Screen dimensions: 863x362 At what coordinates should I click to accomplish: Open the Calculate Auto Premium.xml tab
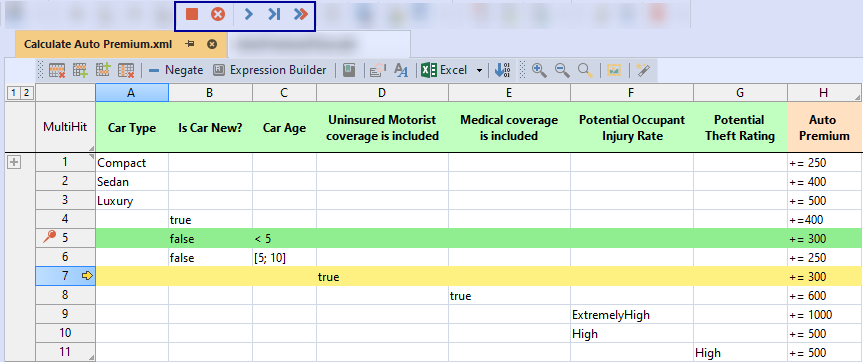tap(98, 44)
